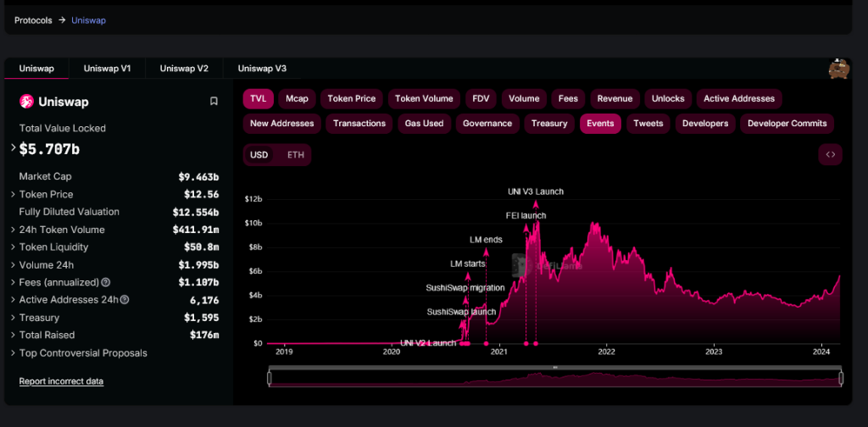Go to Protocols in breadcrumb
This screenshot has height=427, width=868.
point(33,20)
